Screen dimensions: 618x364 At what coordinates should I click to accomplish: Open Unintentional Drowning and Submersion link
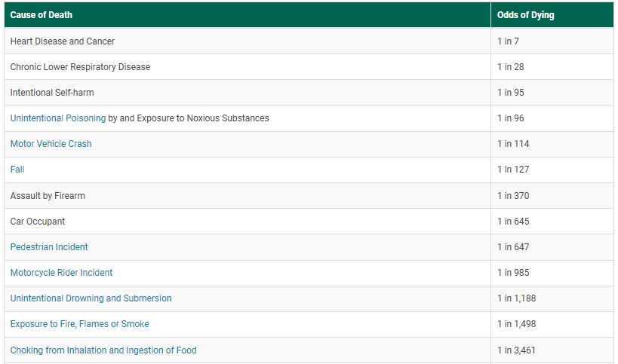click(x=91, y=298)
